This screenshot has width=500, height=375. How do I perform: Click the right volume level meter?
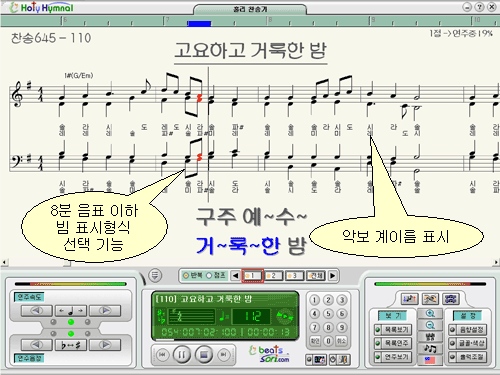click(430, 284)
